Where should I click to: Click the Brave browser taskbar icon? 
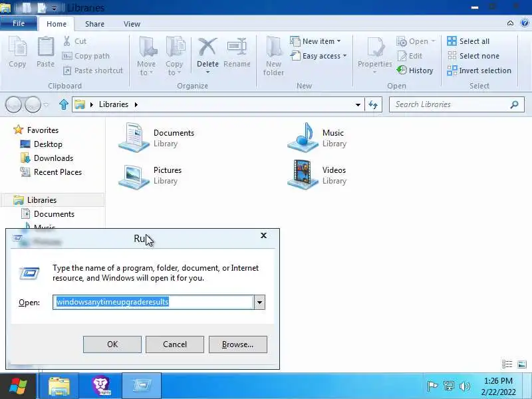101,386
